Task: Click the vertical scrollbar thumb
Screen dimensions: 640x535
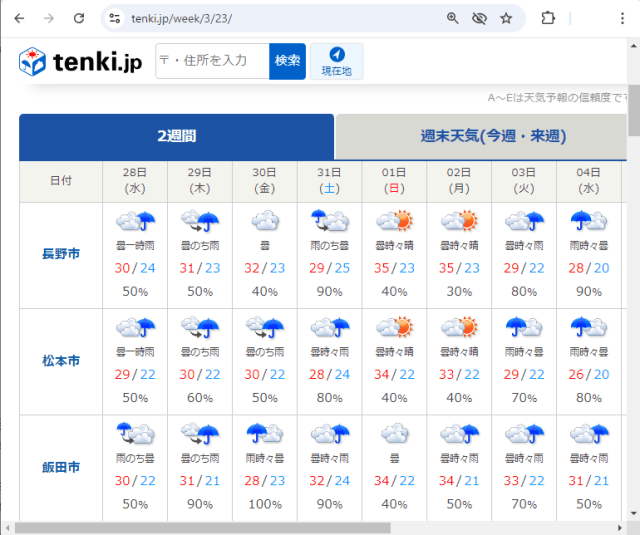Action: click(634, 110)
